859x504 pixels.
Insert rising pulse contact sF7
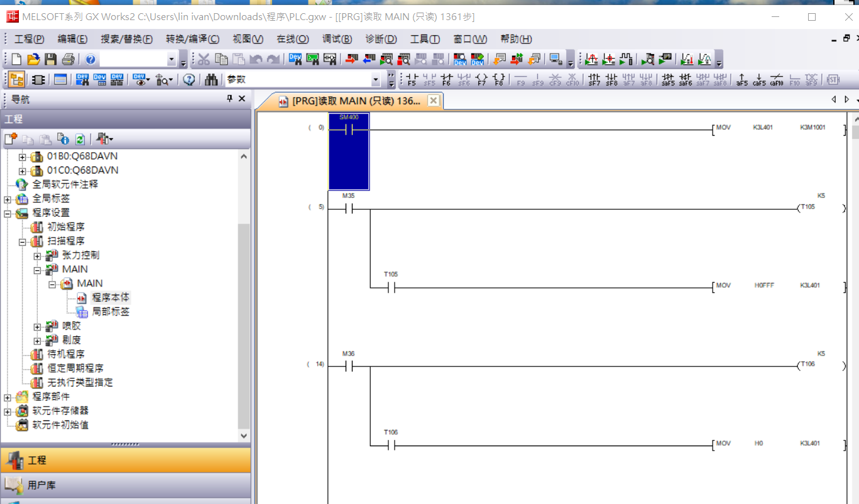click(594, 80)
